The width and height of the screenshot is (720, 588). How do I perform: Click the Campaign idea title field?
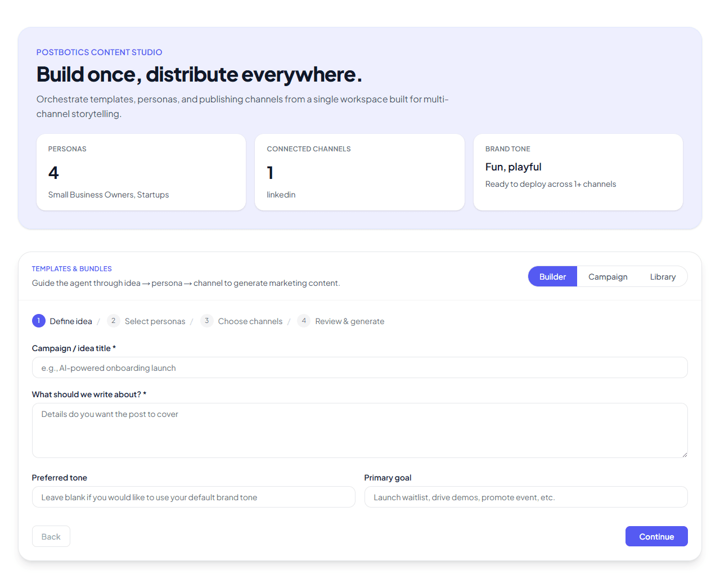point(360,367)
